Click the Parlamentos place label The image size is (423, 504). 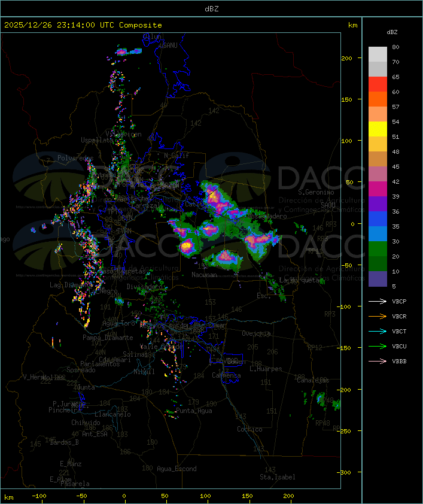100,364
